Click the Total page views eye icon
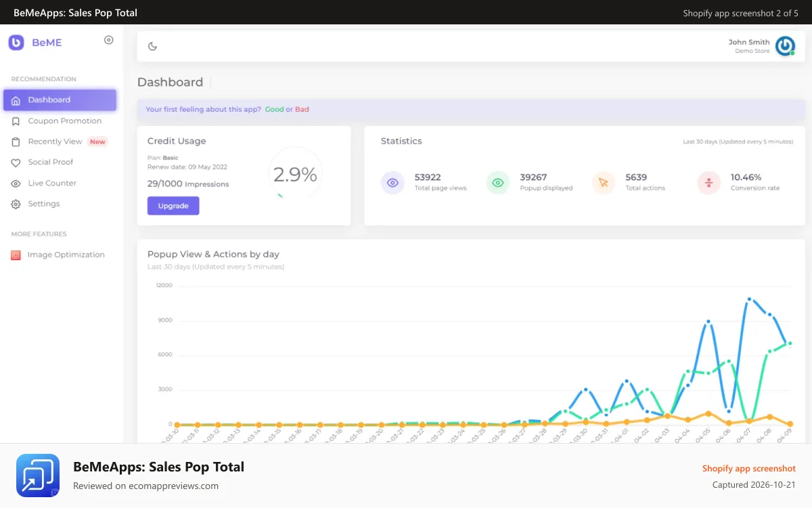This screenshot has height=508, width=812. pyautogui.click(x=392, y=183)
